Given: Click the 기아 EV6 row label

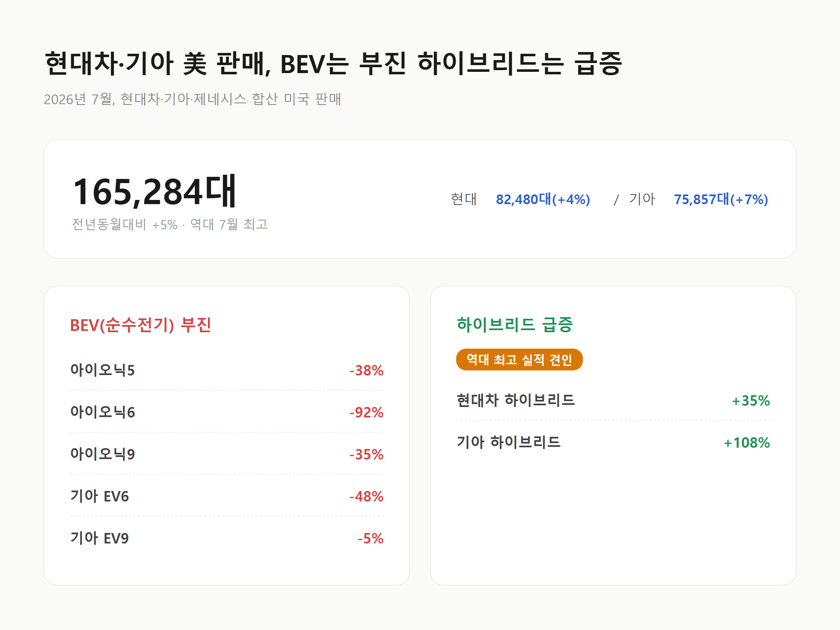Looking at the screenshot, I should pos(100,496).
